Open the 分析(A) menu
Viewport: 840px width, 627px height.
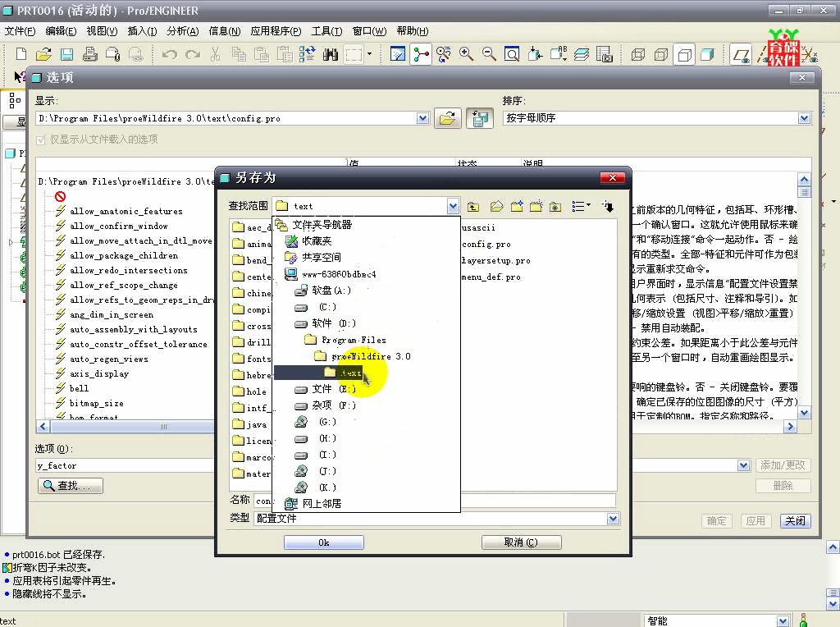(183, 31)
